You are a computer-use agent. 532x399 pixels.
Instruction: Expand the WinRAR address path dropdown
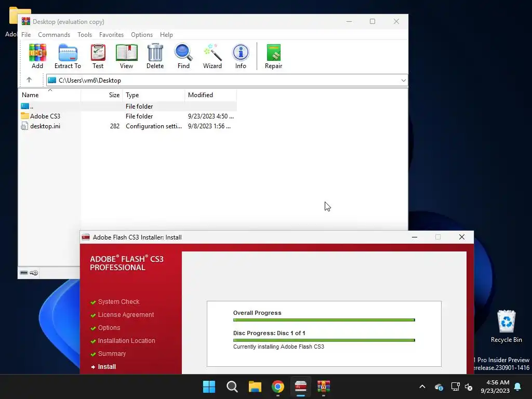pyautogui.click(x=403, y=81)
